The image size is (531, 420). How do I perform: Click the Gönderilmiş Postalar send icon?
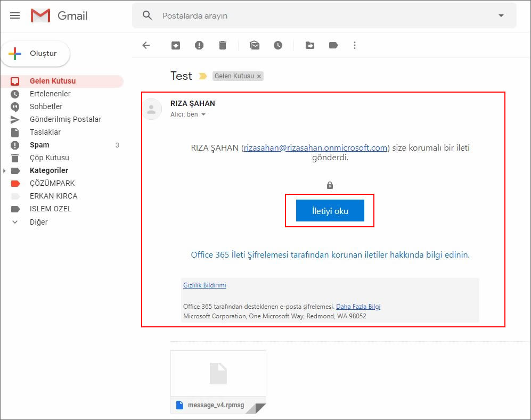click(x=15, y=119)
